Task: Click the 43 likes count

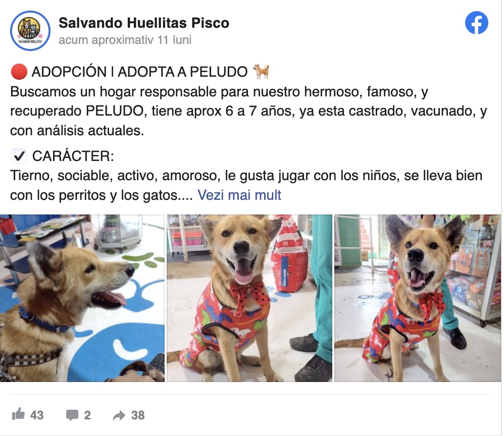Action: click(x=37, y=415)
